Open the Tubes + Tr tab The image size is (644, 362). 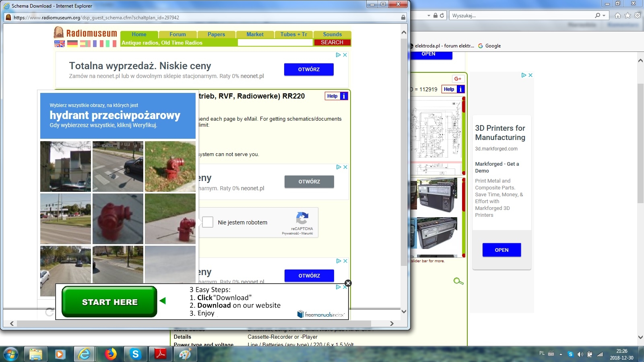coord(293,35)
